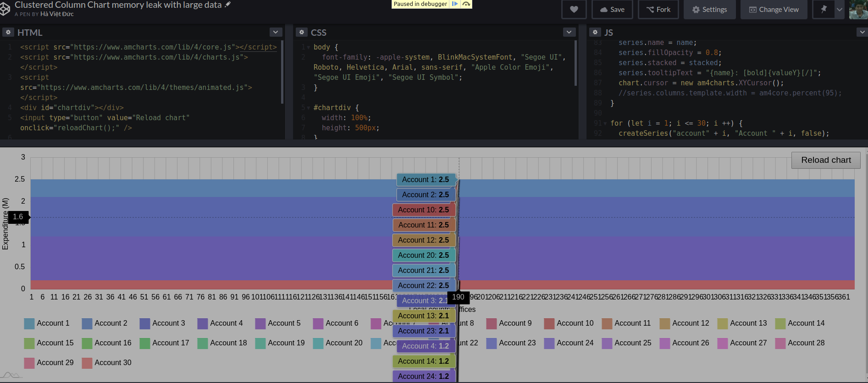Click the pencil icon to edit pen title

click(x=228, y=5)
